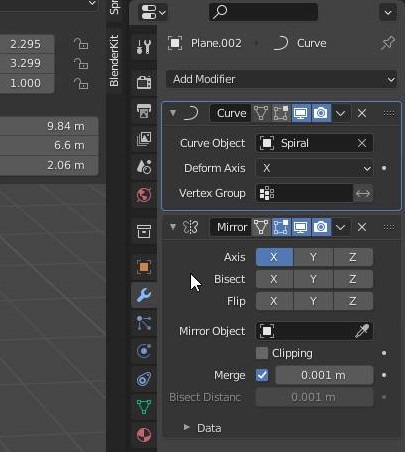Collapse the Curve modifier panel
Image resolution: width=405 pixels, height=452 pixels.
(x=173, y=113)
